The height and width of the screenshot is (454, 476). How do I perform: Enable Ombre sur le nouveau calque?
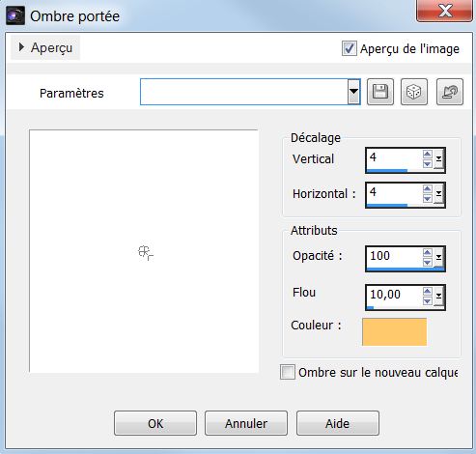coord(288,372)
